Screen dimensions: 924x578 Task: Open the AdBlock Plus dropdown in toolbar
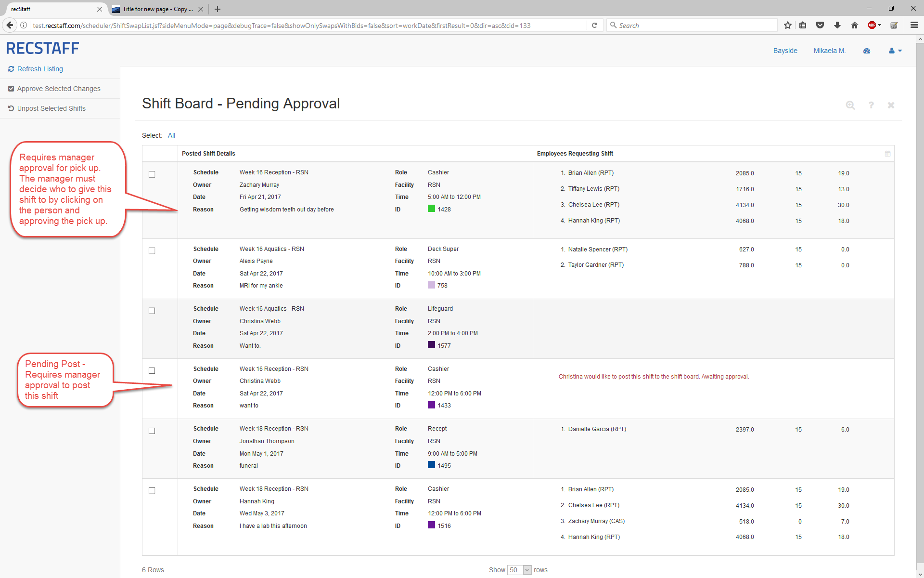click(880, 26)
